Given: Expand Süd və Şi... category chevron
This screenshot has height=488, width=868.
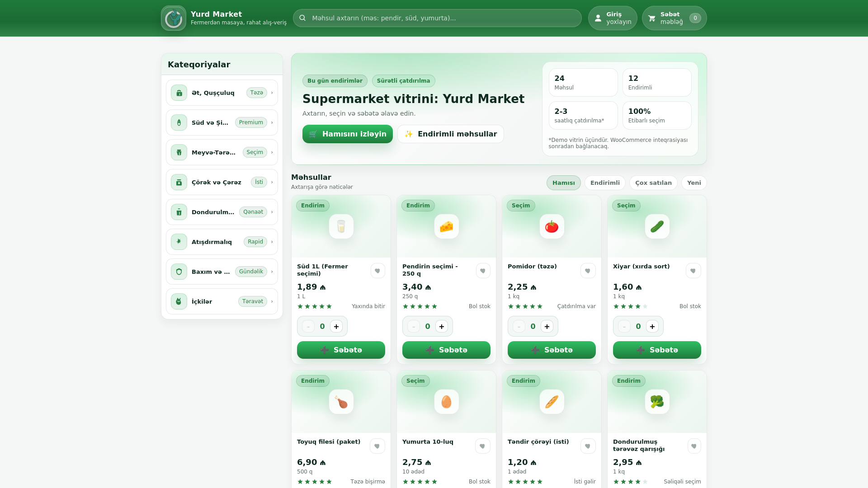Looking at the screenshot, I should coord(272,122).
